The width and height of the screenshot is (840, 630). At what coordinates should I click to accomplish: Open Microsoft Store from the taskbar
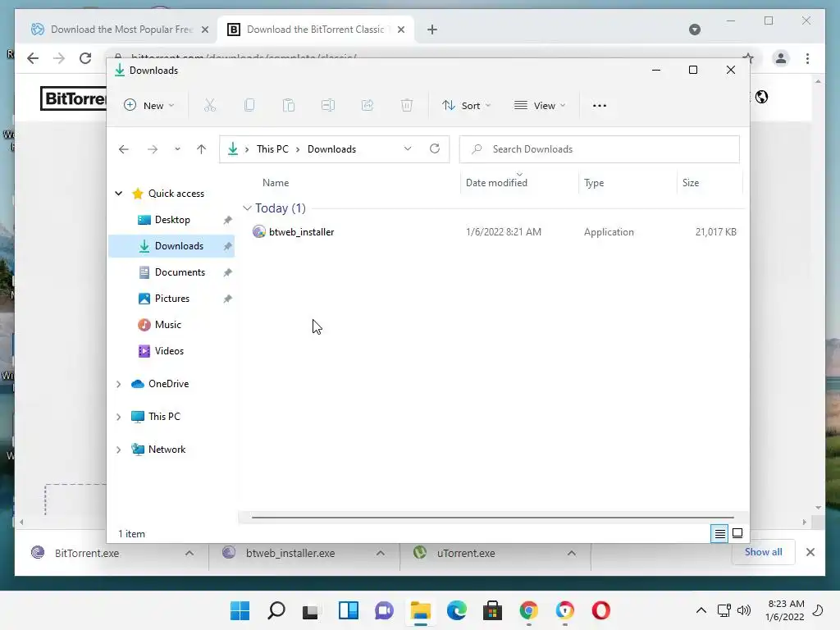[x=492, y=610]
